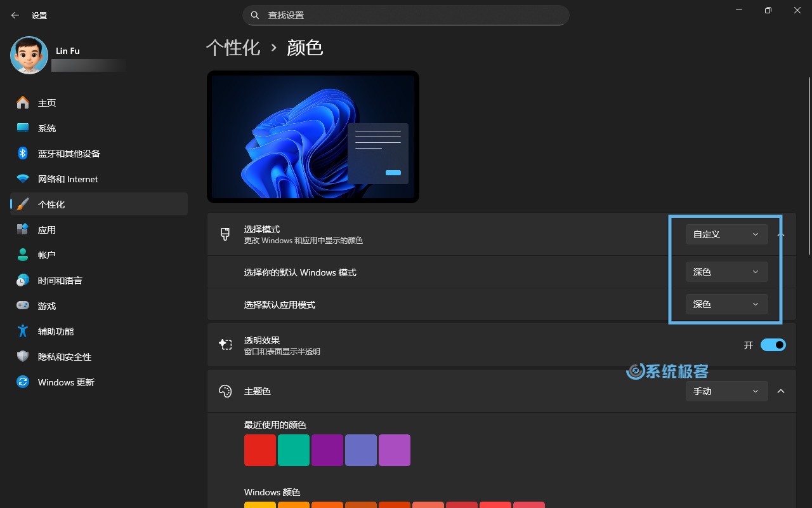Open the default Windows mode (深色) dropdown
The image size is (812, 508).
click(x=726, y=272)
